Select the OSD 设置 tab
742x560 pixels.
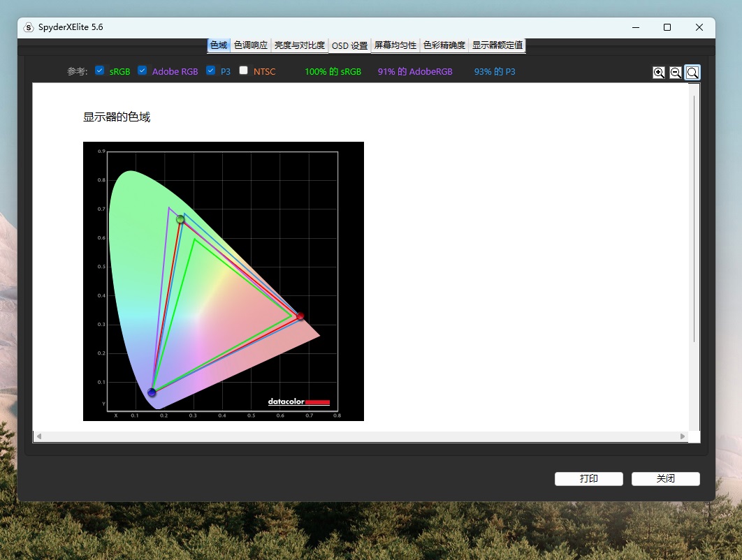click(349, 45)
